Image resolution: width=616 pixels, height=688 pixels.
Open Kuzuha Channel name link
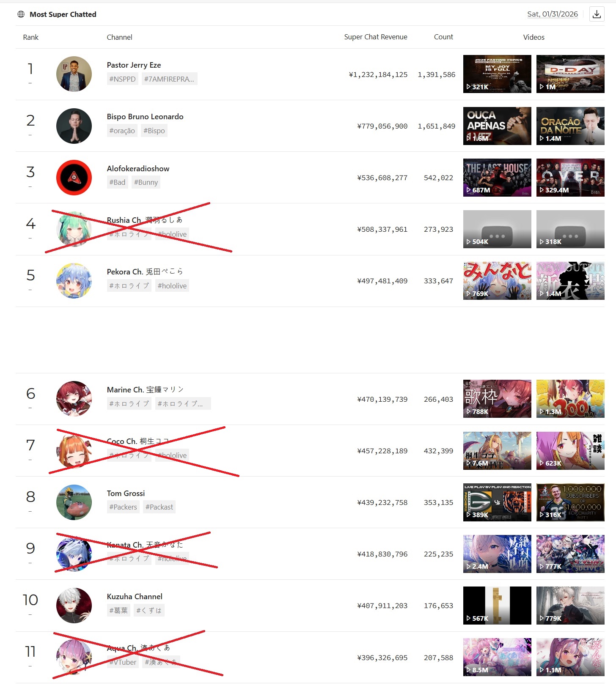click(135, 597)
